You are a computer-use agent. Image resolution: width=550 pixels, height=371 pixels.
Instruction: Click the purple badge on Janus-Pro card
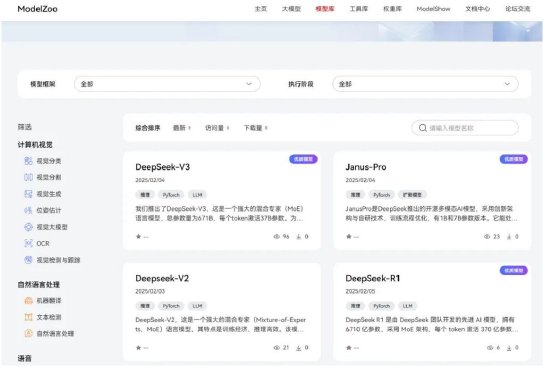pos(514,159)
